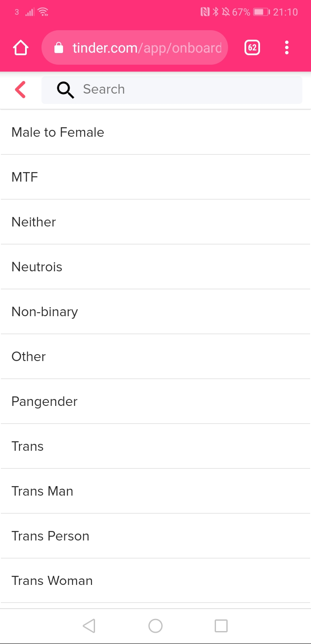This screenshot has height=644, width=311.
Task: Open the browser three-dot overflow menu
Action: [286, 47]
